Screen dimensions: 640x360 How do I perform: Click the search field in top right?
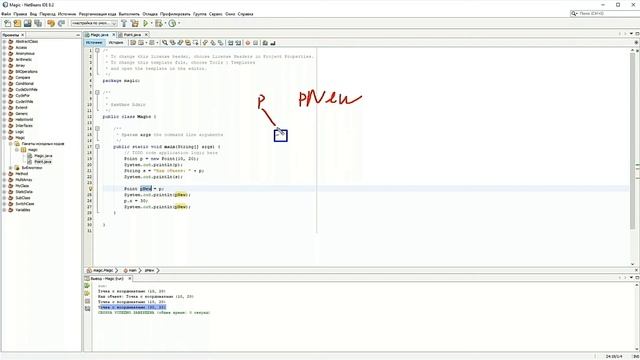click(605, 13)
